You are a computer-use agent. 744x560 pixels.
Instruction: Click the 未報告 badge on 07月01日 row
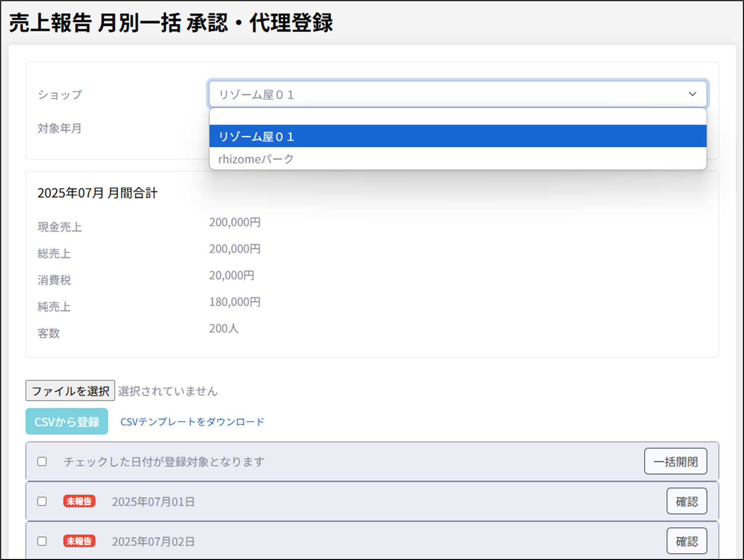[79, 501]
